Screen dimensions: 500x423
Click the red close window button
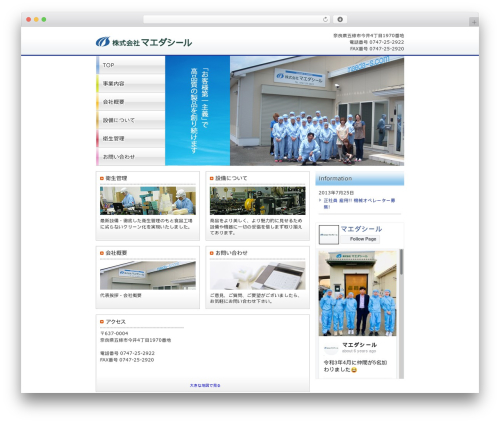[29, 19]
